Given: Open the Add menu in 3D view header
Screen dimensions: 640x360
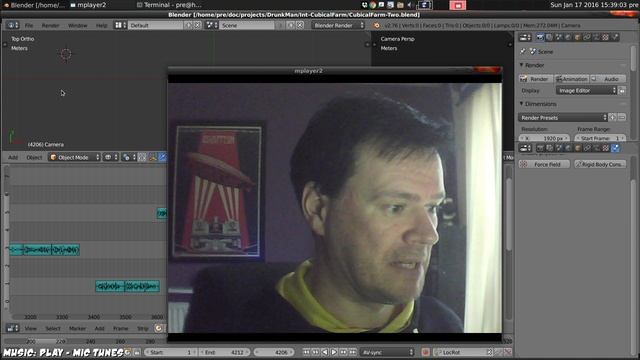Looking at the screenshot, I should pyautogui.click(x=13, y=158).
